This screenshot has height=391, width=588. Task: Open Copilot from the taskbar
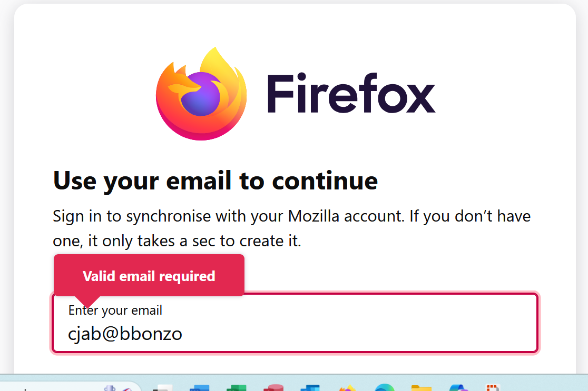[458, 388]
